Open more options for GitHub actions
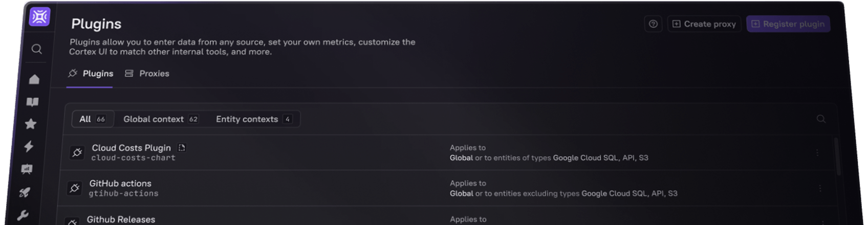The image size is (868, 225). click(x=820, y=189)
